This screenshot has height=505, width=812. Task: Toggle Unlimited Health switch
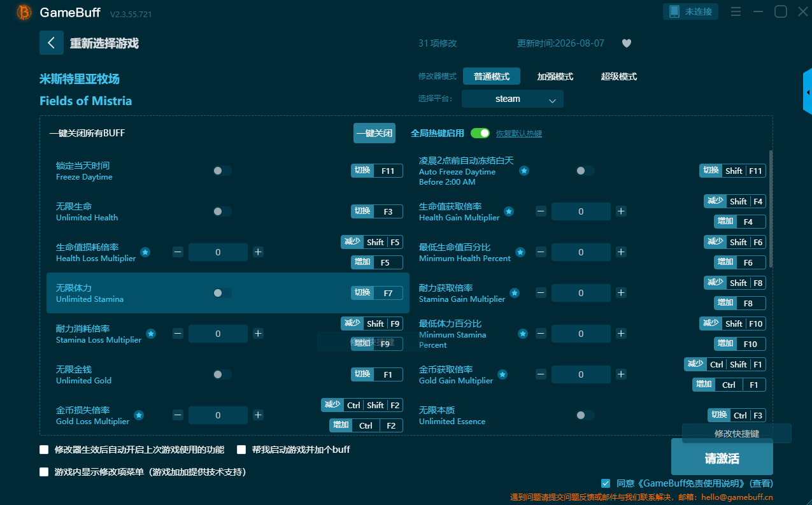click(222, 211)
